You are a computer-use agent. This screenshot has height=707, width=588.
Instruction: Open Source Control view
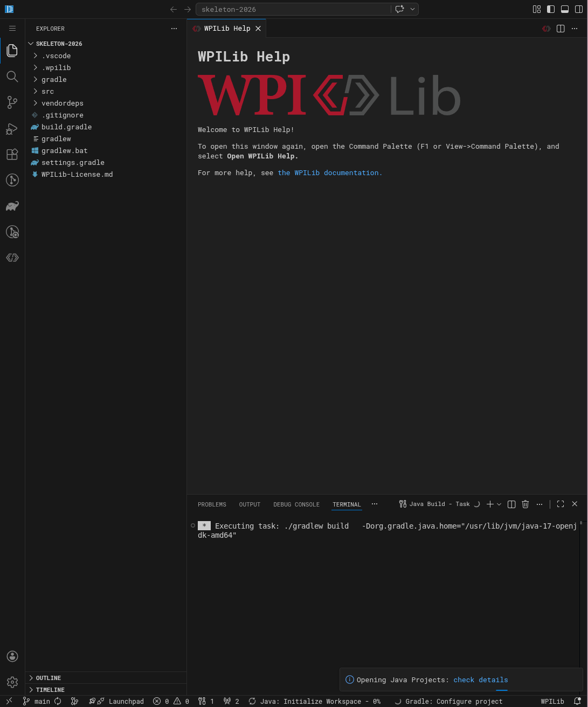[12, 102]
